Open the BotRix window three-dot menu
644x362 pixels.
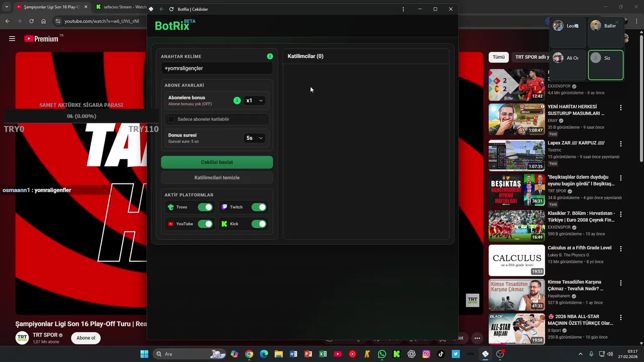coord(403,9)
